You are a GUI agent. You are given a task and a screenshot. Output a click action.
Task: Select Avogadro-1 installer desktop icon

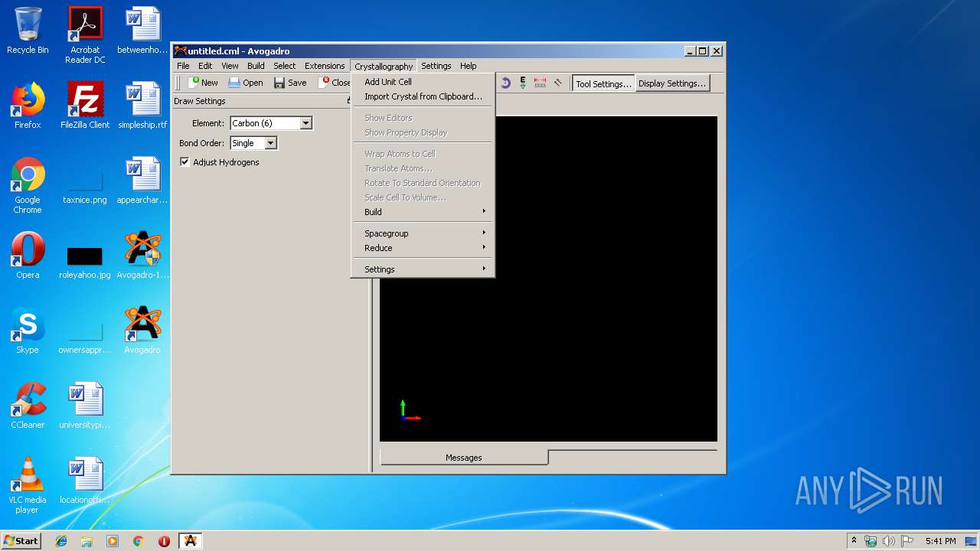click(142, 255)
